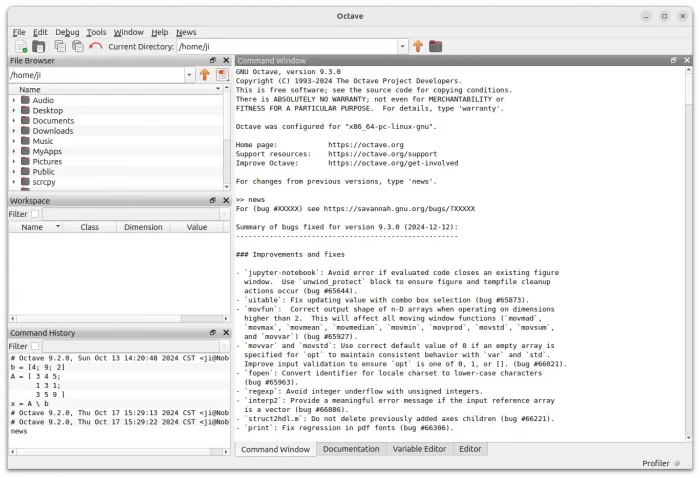
Task: Click the Command History horizontal scrollbar
Action: [119, 452]
